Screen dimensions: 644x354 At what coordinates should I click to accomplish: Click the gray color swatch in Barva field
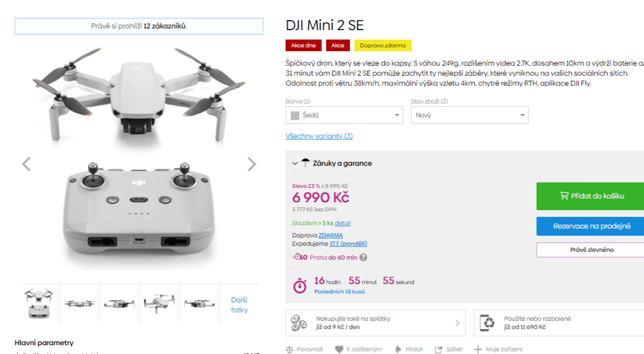tap(295, 116)
